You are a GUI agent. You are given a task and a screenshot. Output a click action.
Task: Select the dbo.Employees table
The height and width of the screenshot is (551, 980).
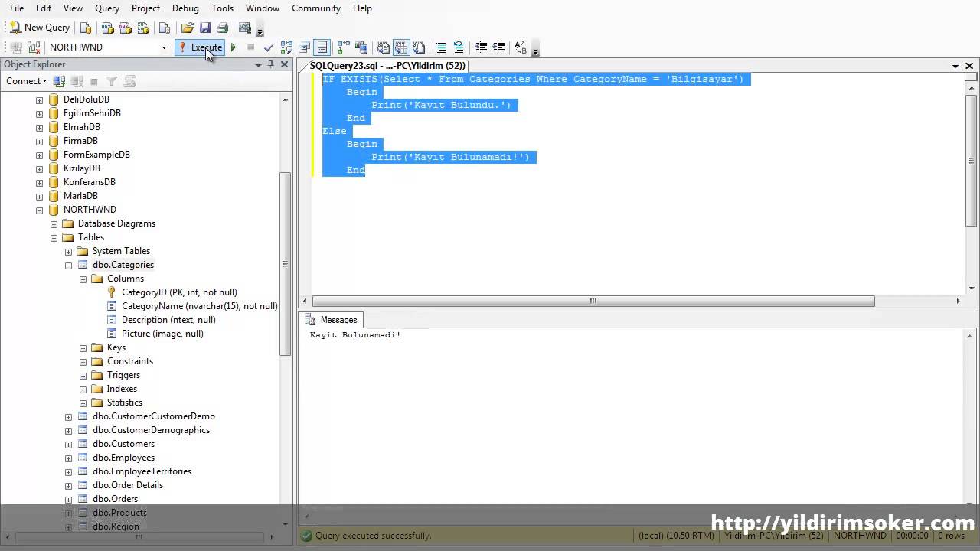click(x=123, y=458)
